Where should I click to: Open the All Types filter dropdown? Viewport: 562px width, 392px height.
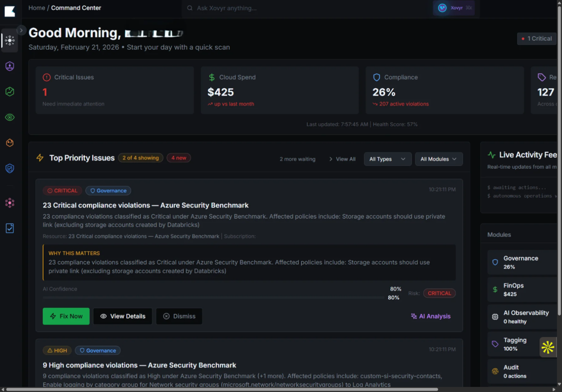[x=387, y=159]
